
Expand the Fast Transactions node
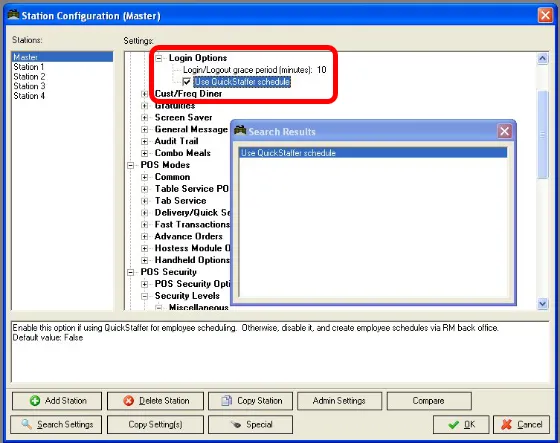pyautogui.click(x=145, y=225)
